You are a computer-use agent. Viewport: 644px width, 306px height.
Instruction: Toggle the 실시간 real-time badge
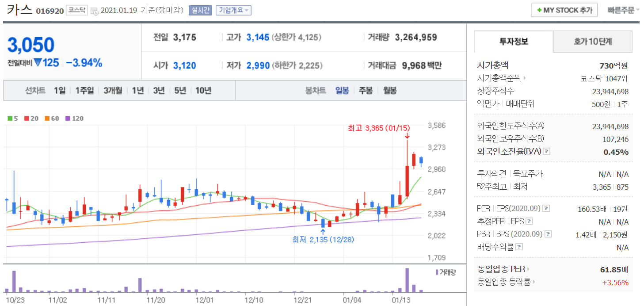pyautogui.click(x=200, y=10)
